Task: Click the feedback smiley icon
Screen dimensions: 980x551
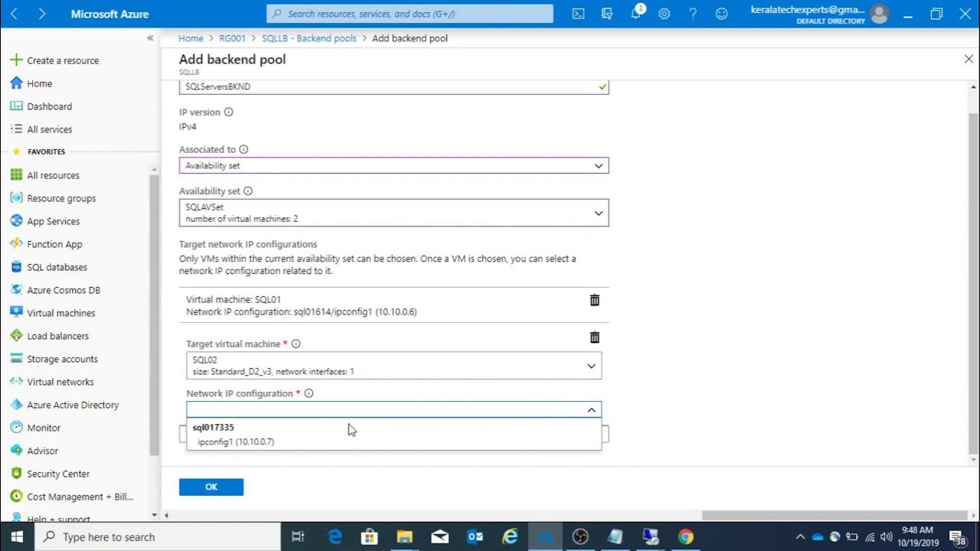Action: [721, 14]
